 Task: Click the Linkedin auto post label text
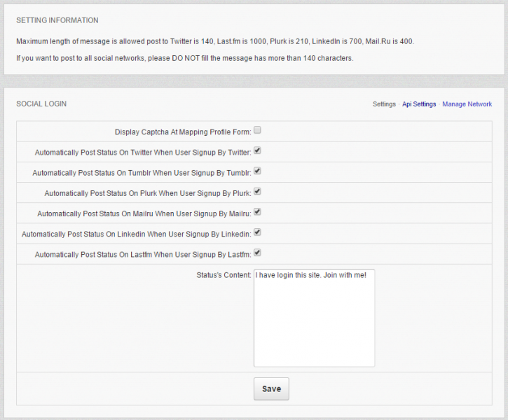click(x=137, y=234)
